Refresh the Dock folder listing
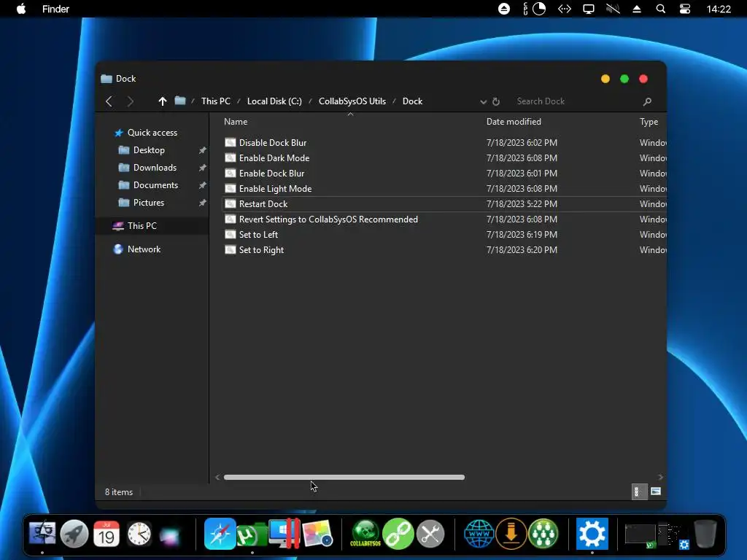 [x=496, y=101]
